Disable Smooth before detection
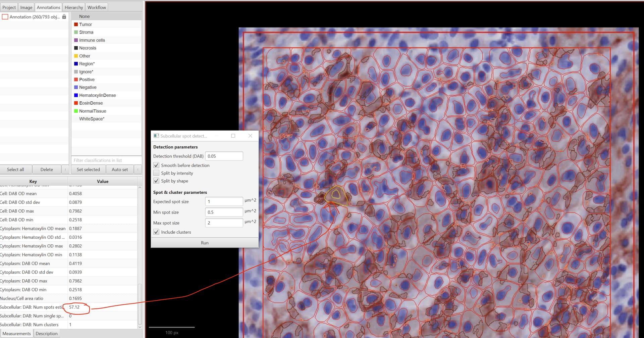The height and width of the screenshot is (338, 644). pos(156,165)
